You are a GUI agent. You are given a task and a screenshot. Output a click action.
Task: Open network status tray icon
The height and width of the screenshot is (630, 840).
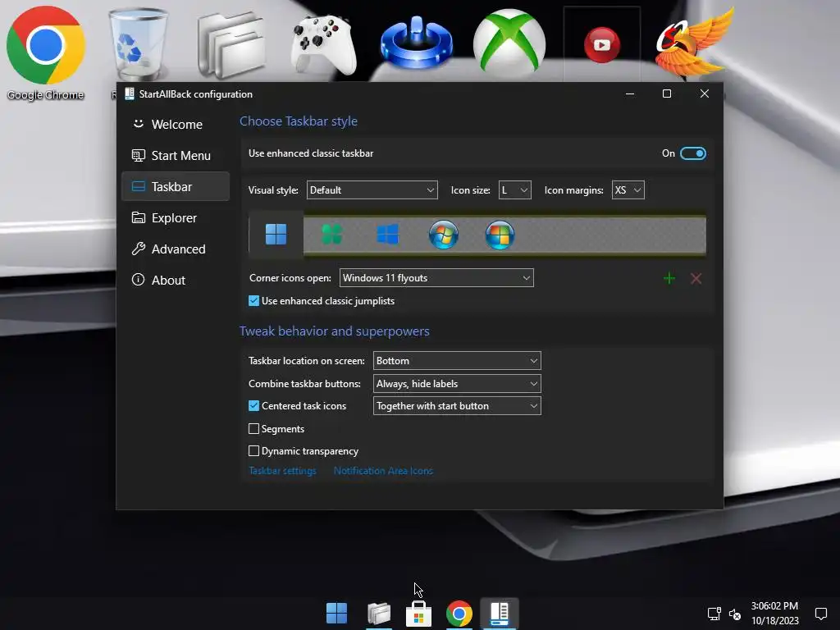click(714, 614)
